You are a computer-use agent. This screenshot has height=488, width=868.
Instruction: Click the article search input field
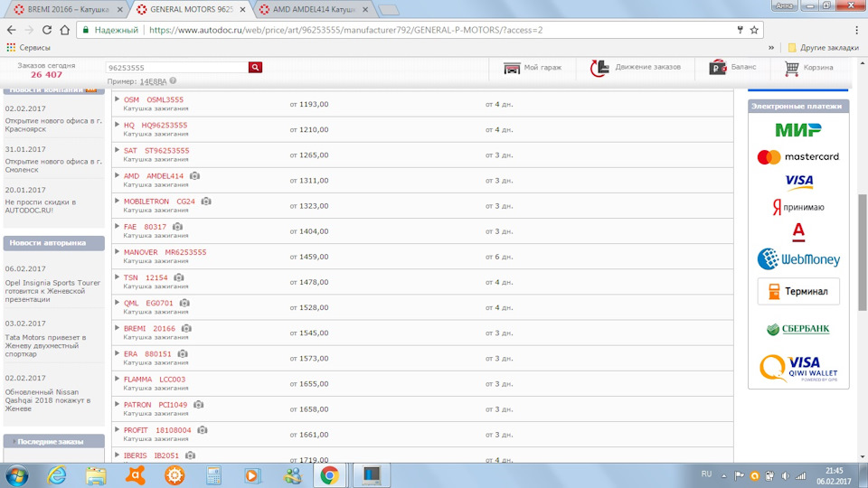[x=177, y=68]
